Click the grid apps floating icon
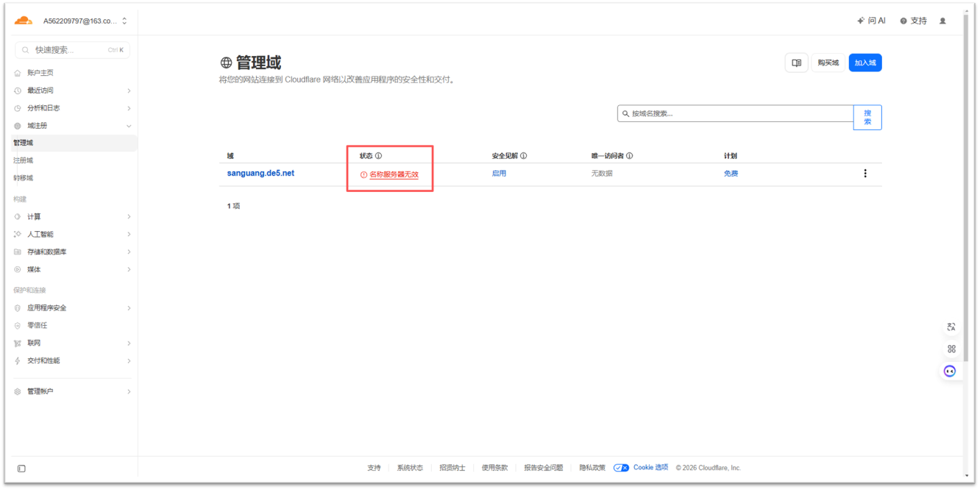This screenshot has width=980, height=490. click(951, 349)
